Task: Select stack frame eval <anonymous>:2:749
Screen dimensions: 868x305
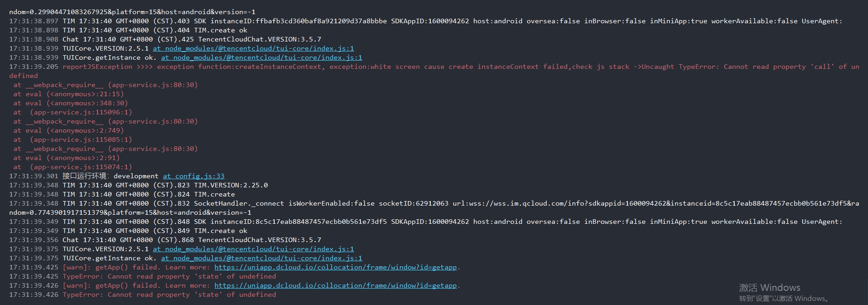Action: point(68,130)
